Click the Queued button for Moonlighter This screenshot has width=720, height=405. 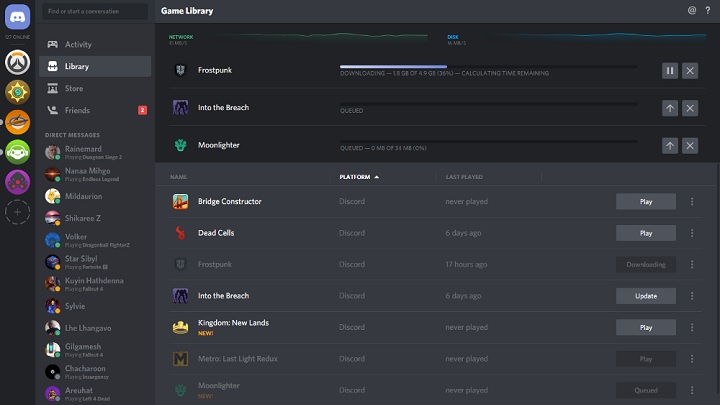(646, 390)
